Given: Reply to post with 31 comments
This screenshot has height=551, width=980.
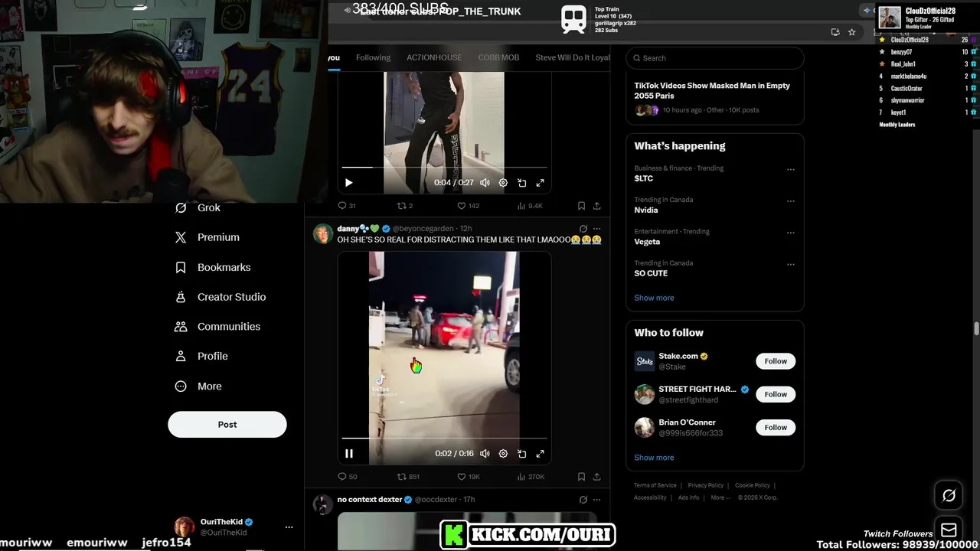Looking at the screenshot, I should (347, 206).
